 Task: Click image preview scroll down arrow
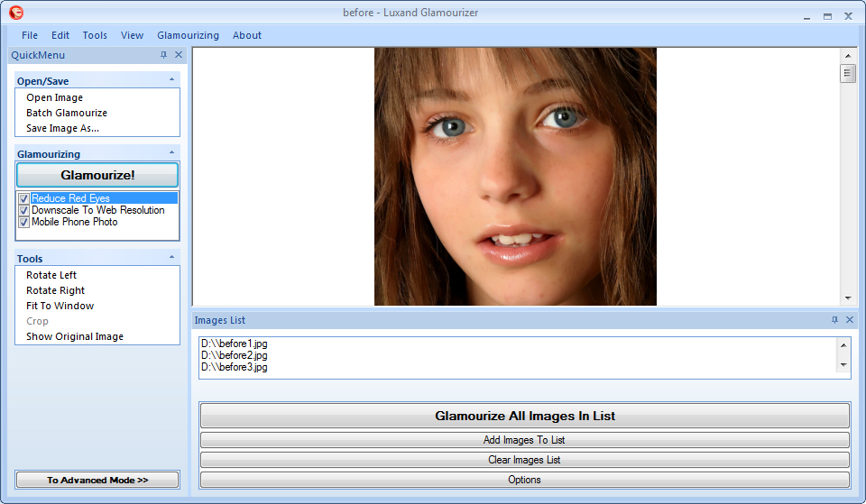click(848, 298)
